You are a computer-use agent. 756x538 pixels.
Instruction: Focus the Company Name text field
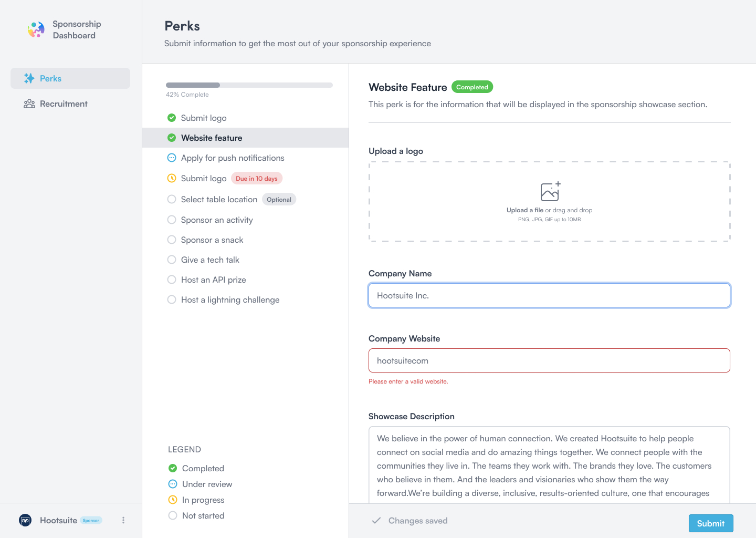[x=549, y=295]
